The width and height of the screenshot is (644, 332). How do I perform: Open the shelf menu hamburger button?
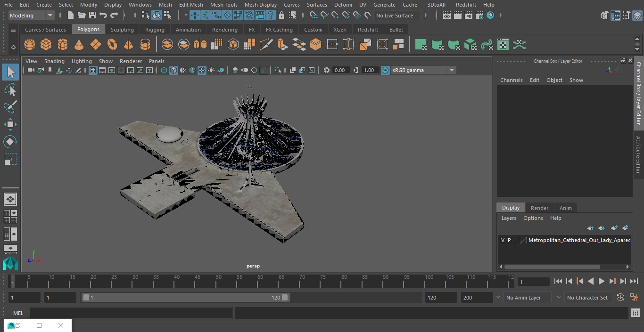click(13, 30)
